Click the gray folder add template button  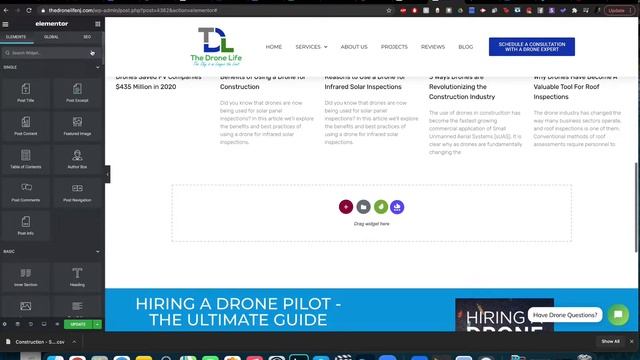point(363,207)
